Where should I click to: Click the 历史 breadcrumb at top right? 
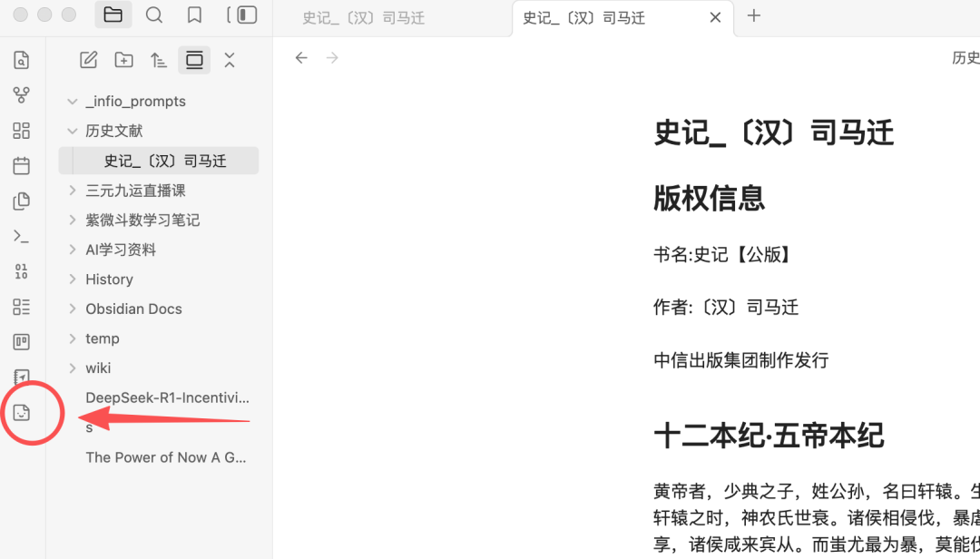coord(965,58)
